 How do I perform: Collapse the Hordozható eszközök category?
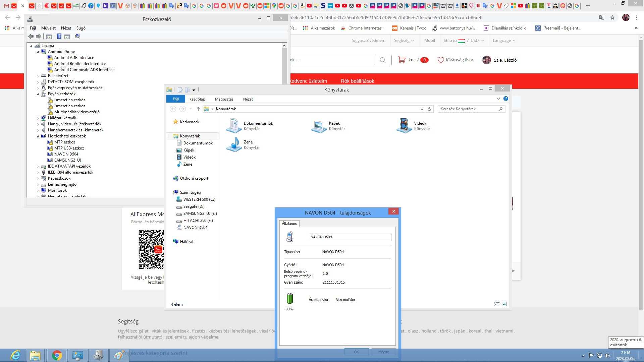click(38, 136)
